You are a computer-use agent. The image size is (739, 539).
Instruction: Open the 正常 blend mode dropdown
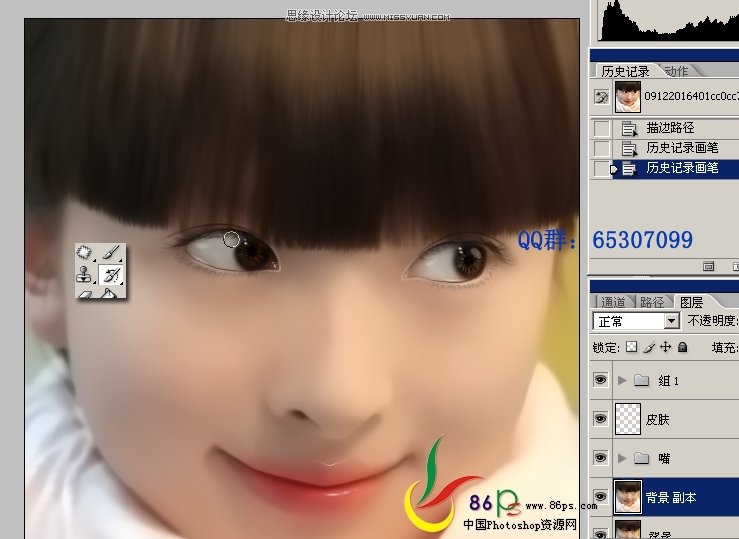[636, 322]
